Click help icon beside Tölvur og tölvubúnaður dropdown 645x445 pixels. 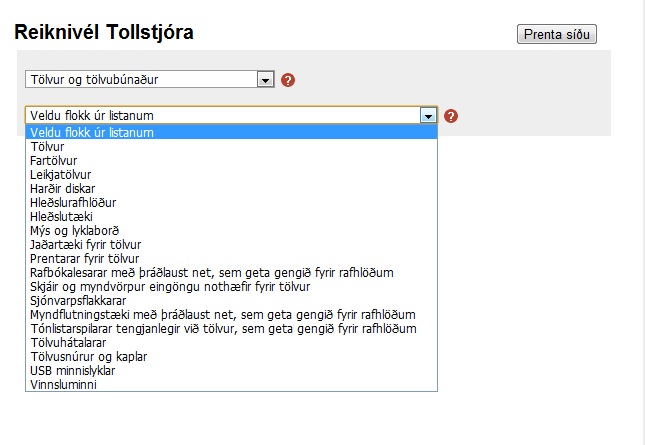point(288,80)
